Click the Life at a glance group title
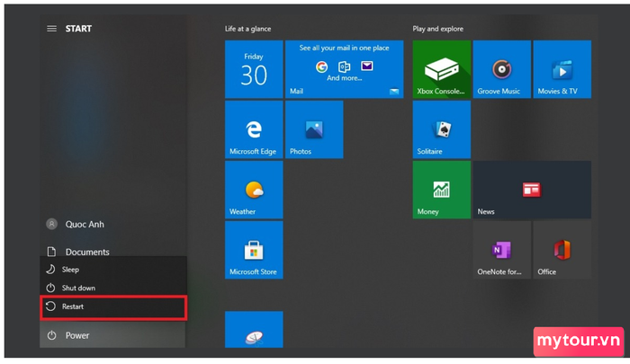This screenshot has height=364, width=630. pos(247,29)
